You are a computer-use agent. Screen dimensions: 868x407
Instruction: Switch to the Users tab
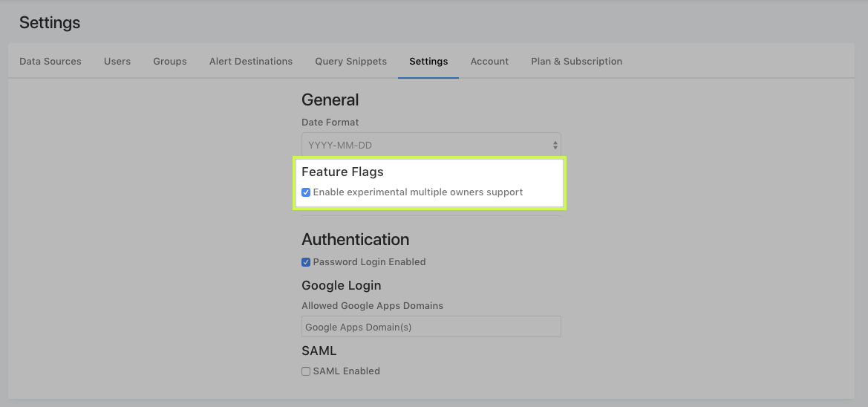[x=117, y=62]
